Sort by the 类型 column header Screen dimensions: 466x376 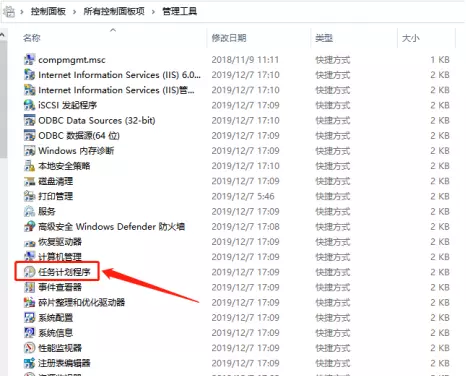point(324,38)
